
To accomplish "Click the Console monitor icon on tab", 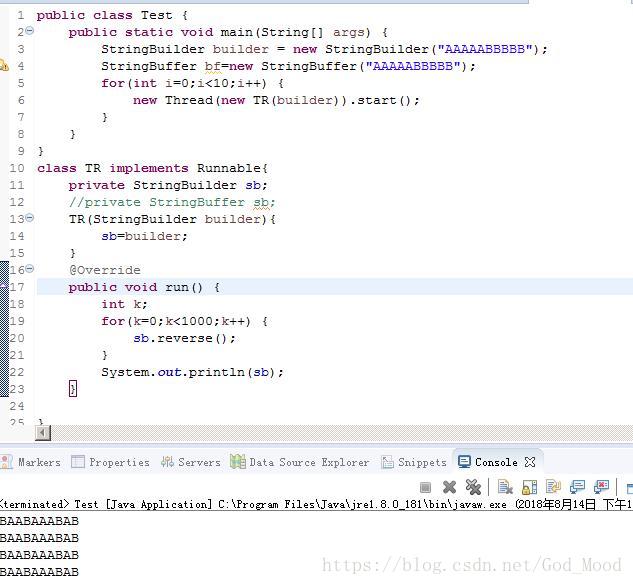I will [464, 462].
